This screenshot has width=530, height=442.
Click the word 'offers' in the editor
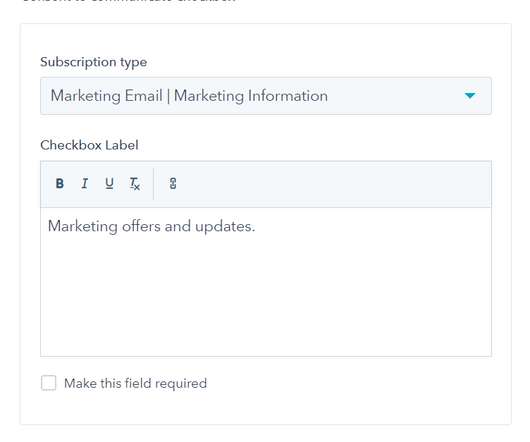[141, 226]
